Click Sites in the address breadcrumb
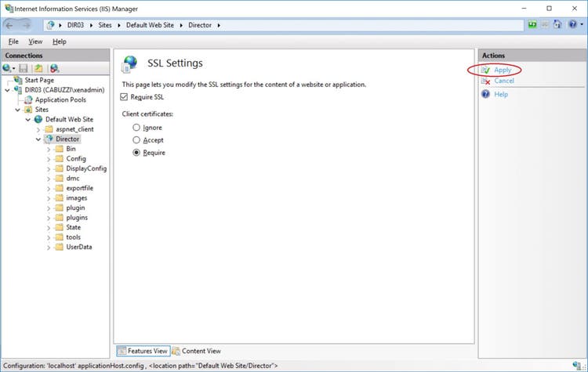The image size is (588, 372). click(x=105, y=25)
